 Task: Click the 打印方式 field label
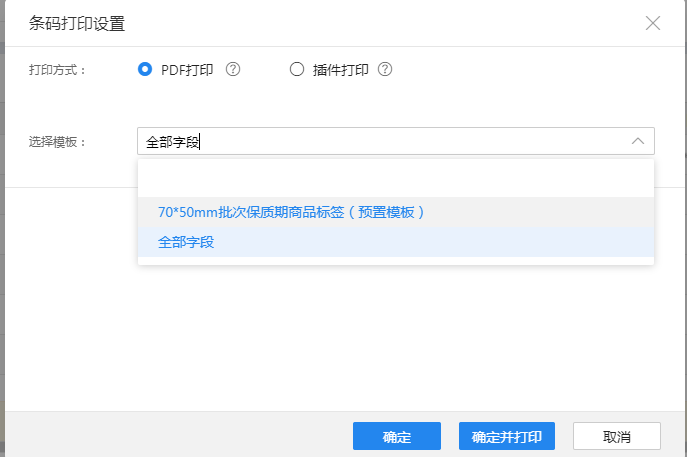57,70
